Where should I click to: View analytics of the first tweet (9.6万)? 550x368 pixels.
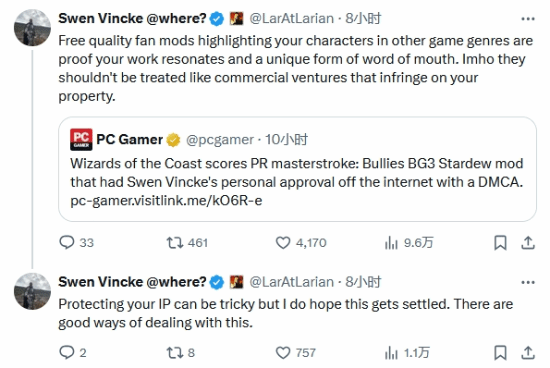point(409,242)
